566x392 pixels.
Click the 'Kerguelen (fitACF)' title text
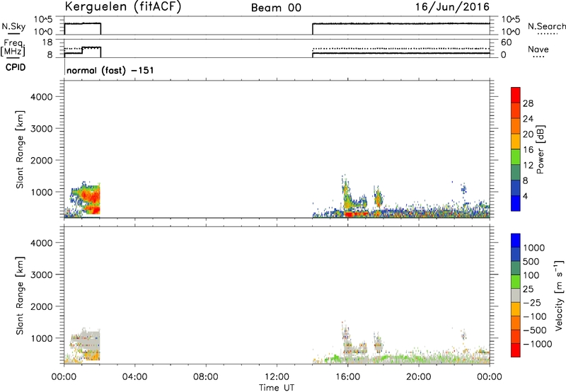pyautogui.click(x=122, y=7)
